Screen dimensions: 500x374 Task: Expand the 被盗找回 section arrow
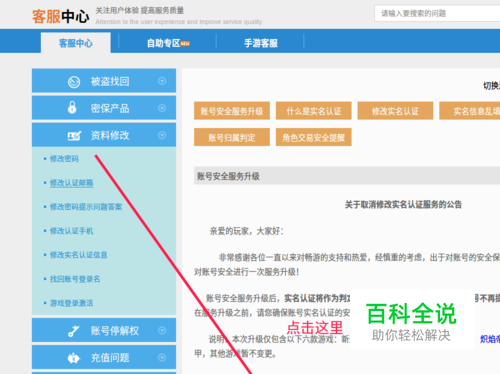[x=162, y=81]
